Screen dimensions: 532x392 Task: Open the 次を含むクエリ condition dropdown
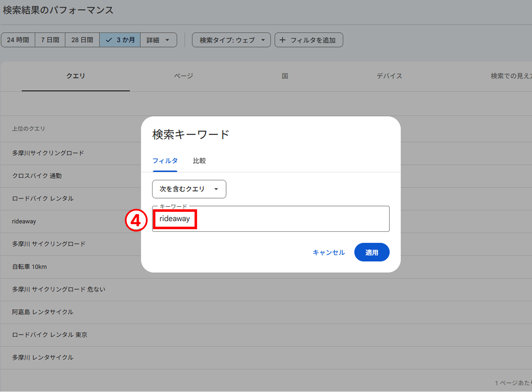click(x=189, y=189)
